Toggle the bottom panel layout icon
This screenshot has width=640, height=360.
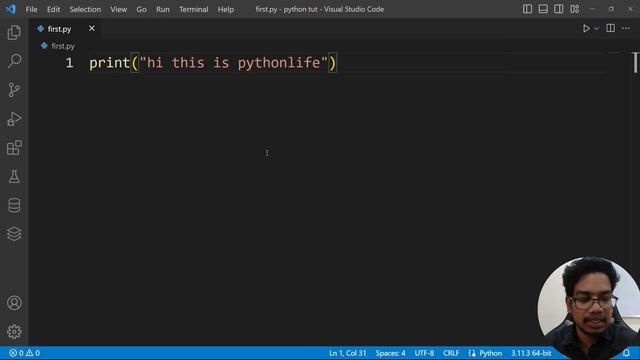(543, 9)
